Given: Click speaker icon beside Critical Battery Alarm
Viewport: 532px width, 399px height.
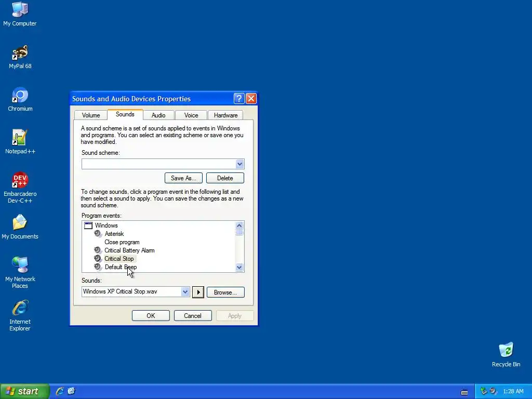Looking at the screenshot, I should click(98, 250).
